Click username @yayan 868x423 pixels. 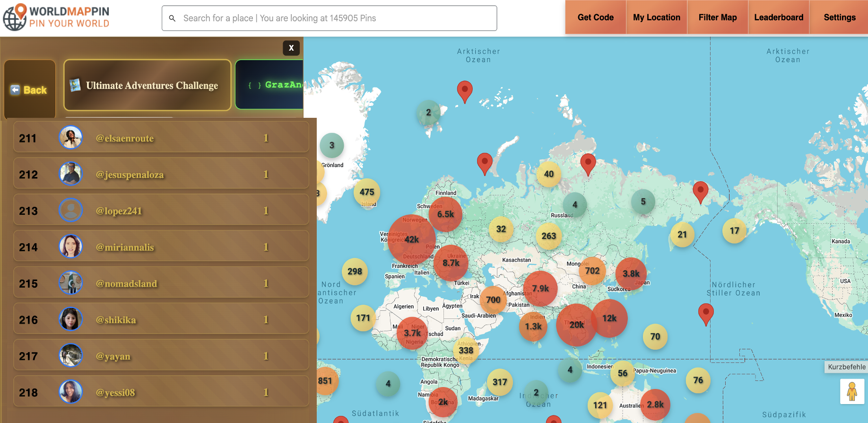coord(113,357)
